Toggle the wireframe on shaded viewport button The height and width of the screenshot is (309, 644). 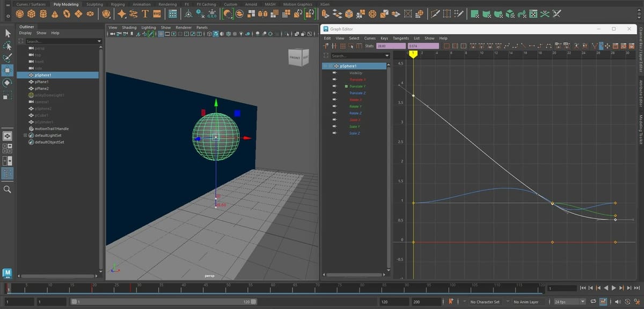[x=229, y=34]
